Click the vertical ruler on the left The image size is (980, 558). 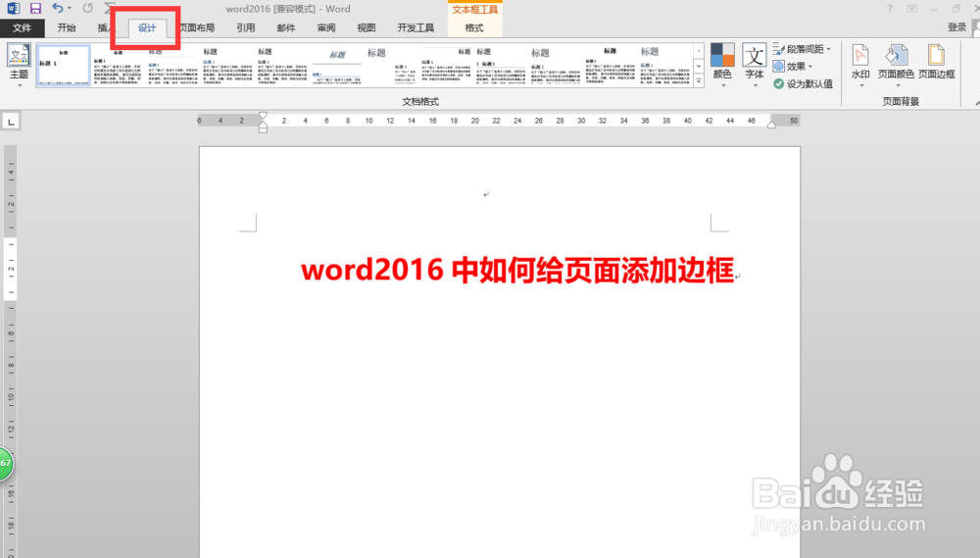tap(11, 350)
